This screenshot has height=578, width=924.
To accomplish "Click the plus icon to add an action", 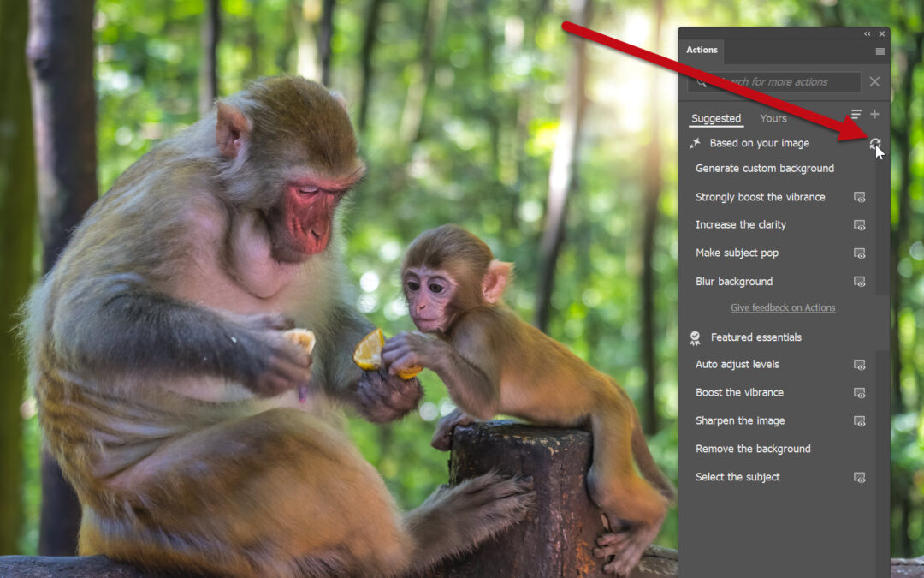I will point(874,115).
